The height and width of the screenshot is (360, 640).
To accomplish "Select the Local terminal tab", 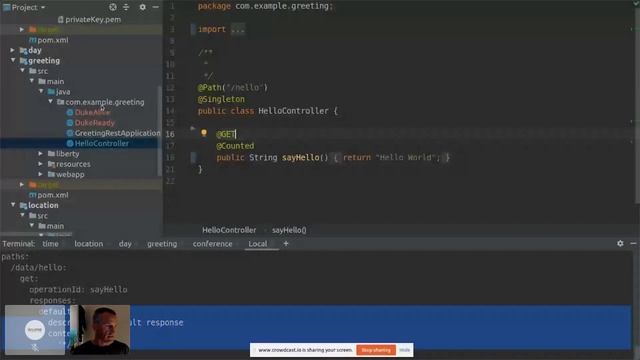I will point(258,244).
